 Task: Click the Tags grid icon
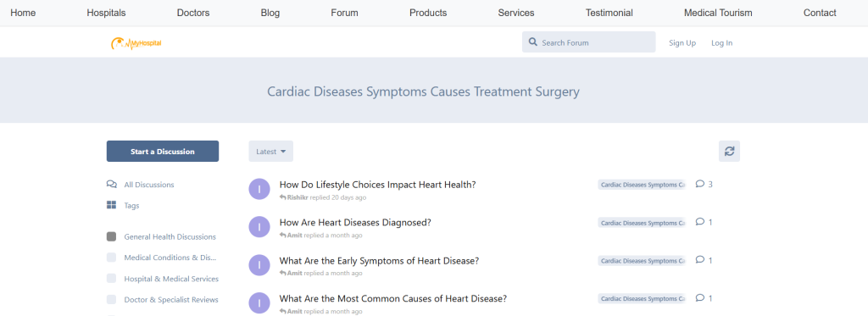111,205
